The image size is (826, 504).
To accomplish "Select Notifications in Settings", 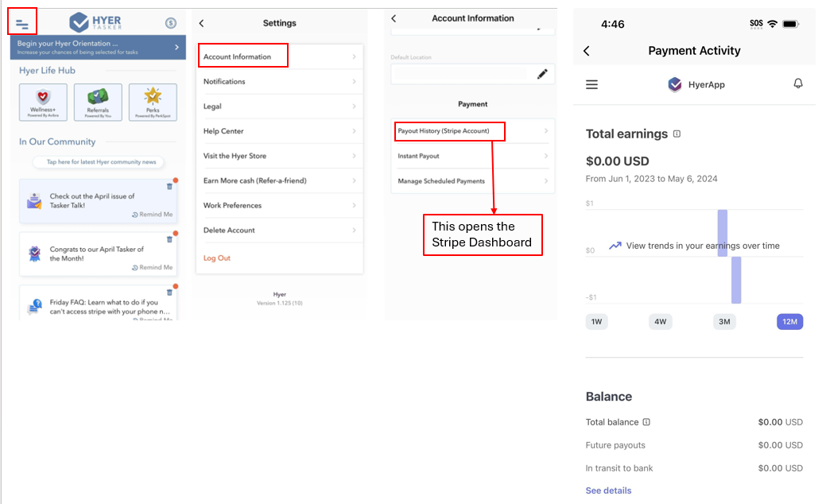I will coord(280,82).
